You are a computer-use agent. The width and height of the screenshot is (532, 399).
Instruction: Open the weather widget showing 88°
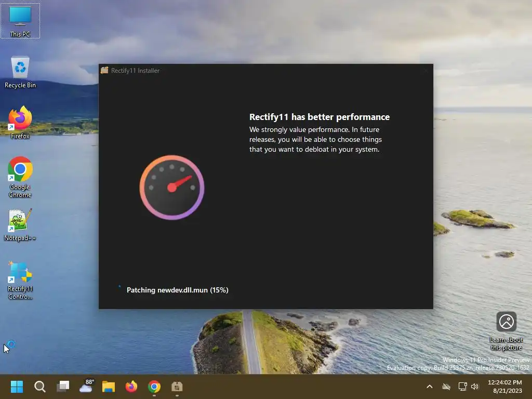(x=86, y=386)
